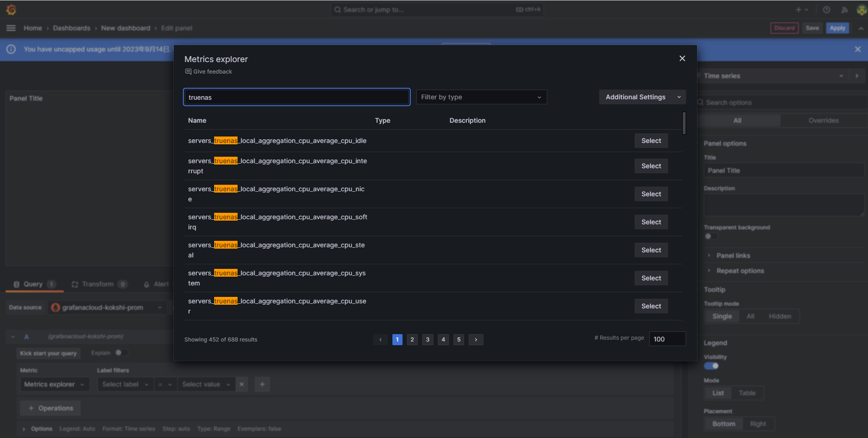Dismiss the uncapped usage banner

click(857, 49)
